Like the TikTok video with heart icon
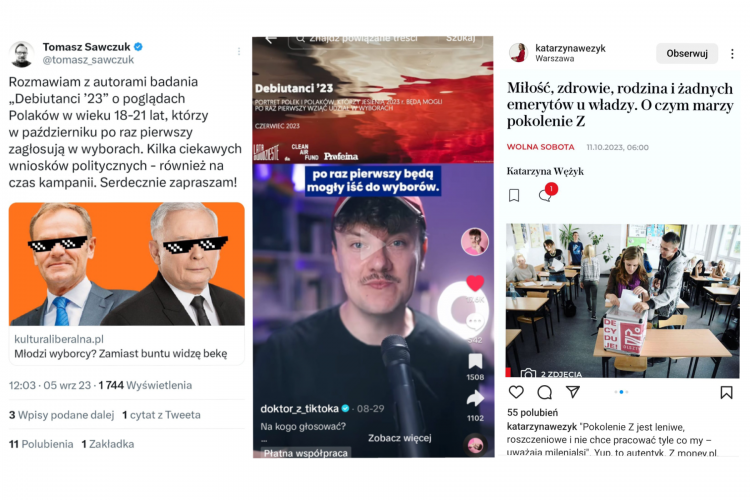Screen dimensions: 750x500 point(475,283)
